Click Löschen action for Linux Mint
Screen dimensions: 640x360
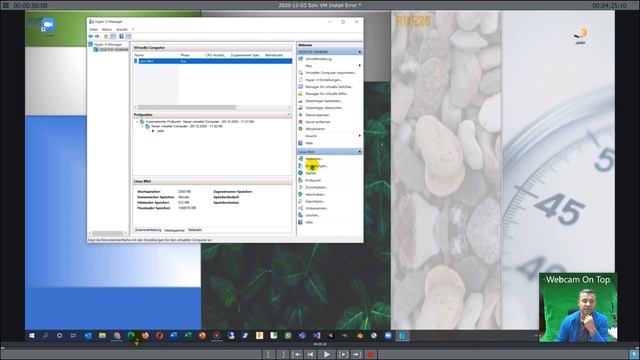pyautogui.click(x=312, y=215)
